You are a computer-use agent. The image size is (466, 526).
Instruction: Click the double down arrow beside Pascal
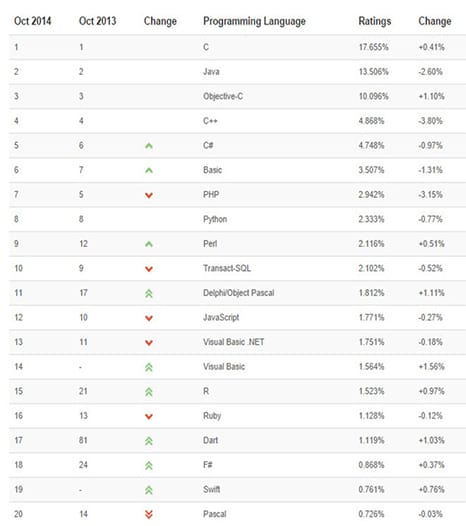149,514
